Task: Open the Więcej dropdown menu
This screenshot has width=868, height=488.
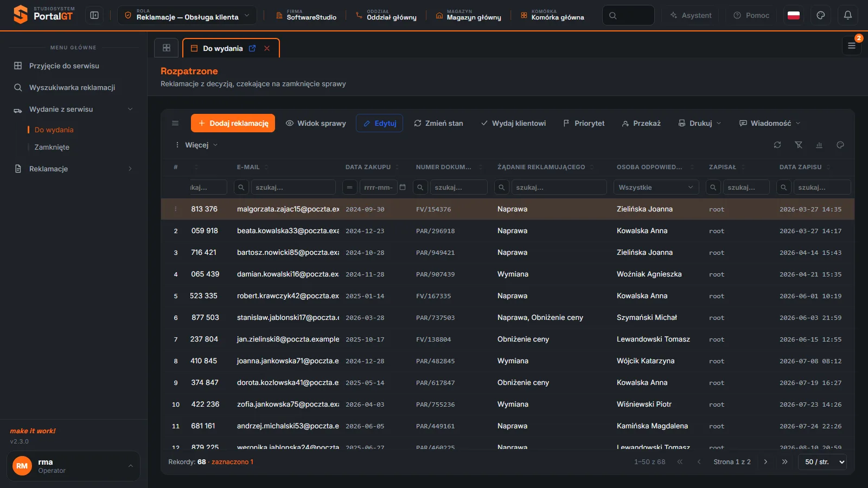Action: click(196, 145)
